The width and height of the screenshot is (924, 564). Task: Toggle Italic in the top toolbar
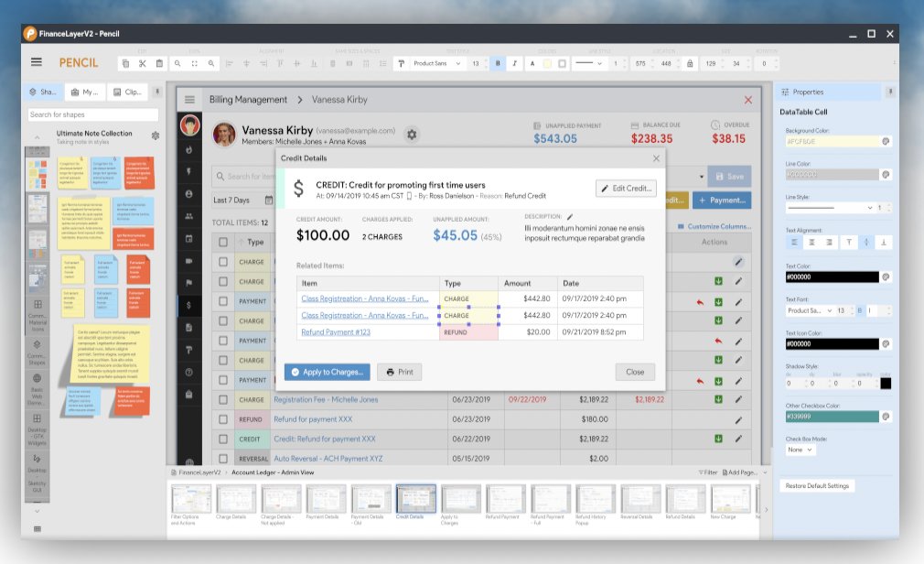click(514, 63)
